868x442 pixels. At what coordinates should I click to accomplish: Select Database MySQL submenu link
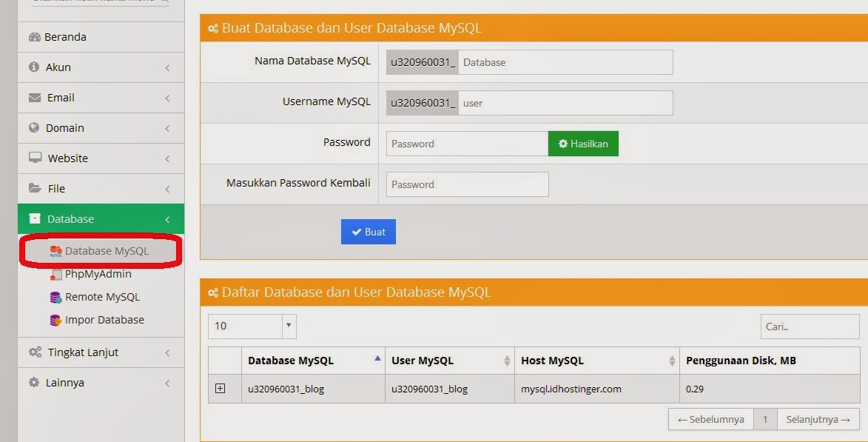pos(107,251)
